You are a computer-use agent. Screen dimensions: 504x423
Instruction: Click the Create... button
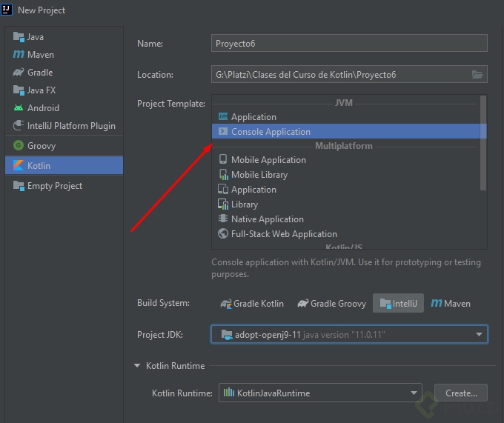[x=461, y=393]
